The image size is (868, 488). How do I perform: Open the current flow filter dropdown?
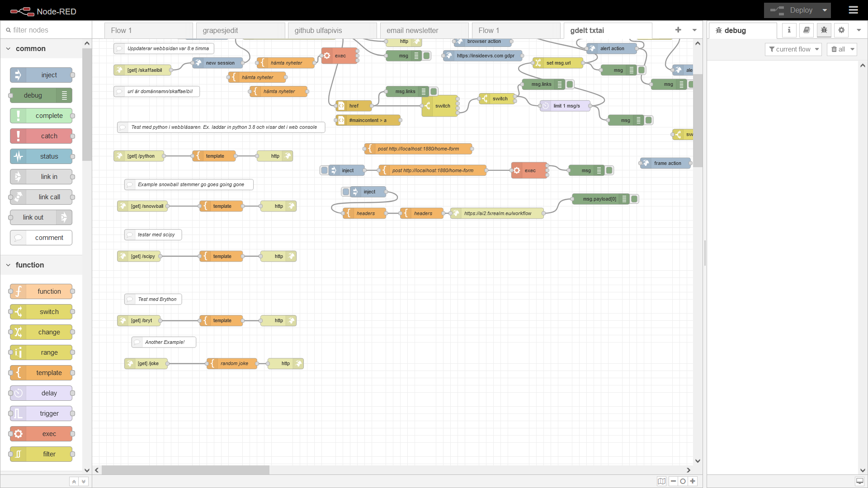coord(793,49)
